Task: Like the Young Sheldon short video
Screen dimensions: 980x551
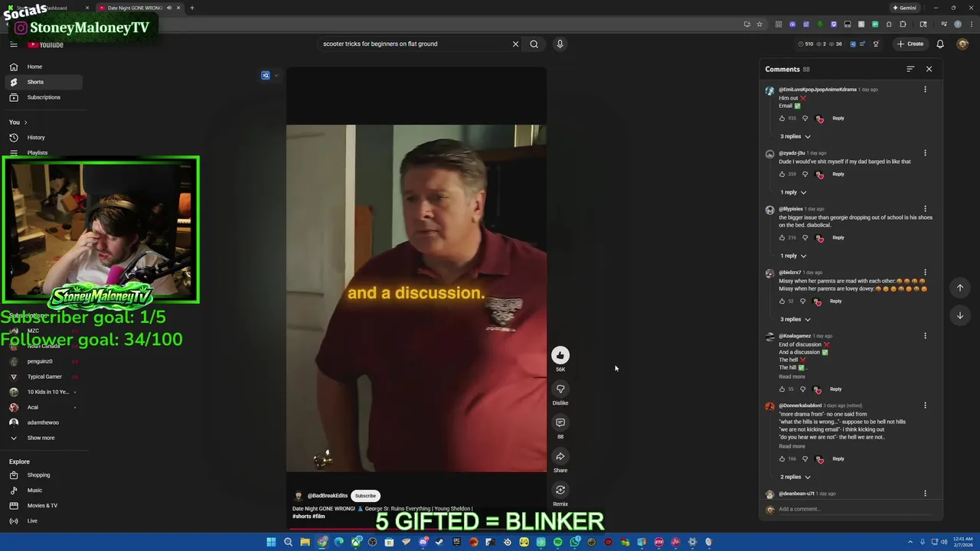Action: (560, 355)
